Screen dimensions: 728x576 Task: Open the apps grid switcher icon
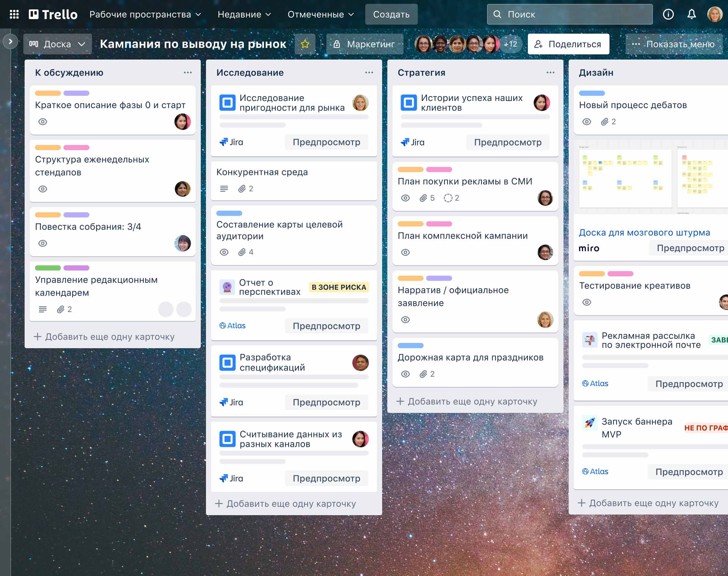click(14, 14)
